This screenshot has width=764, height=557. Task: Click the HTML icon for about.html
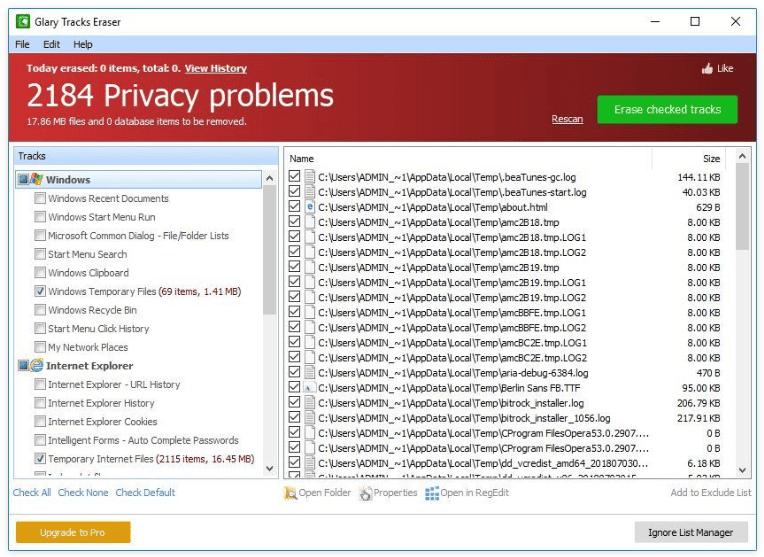click(309, 207)
